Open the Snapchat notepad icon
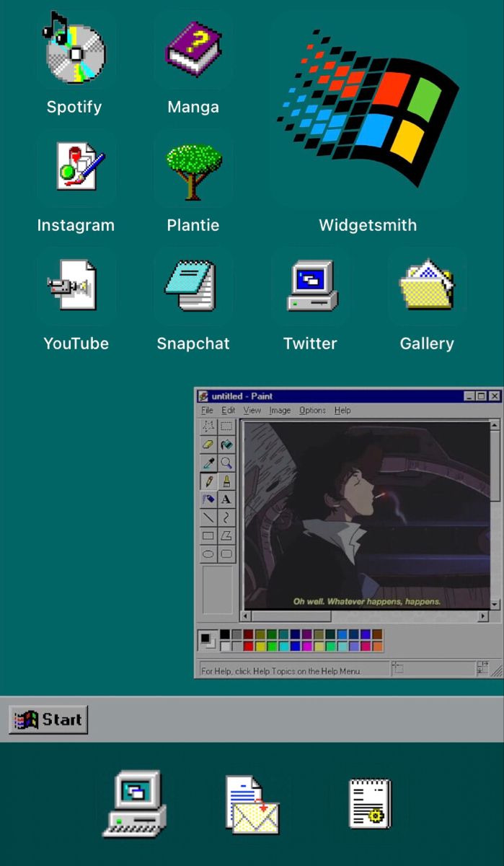This screenshot has height=866, width=504. pos(193,287)
